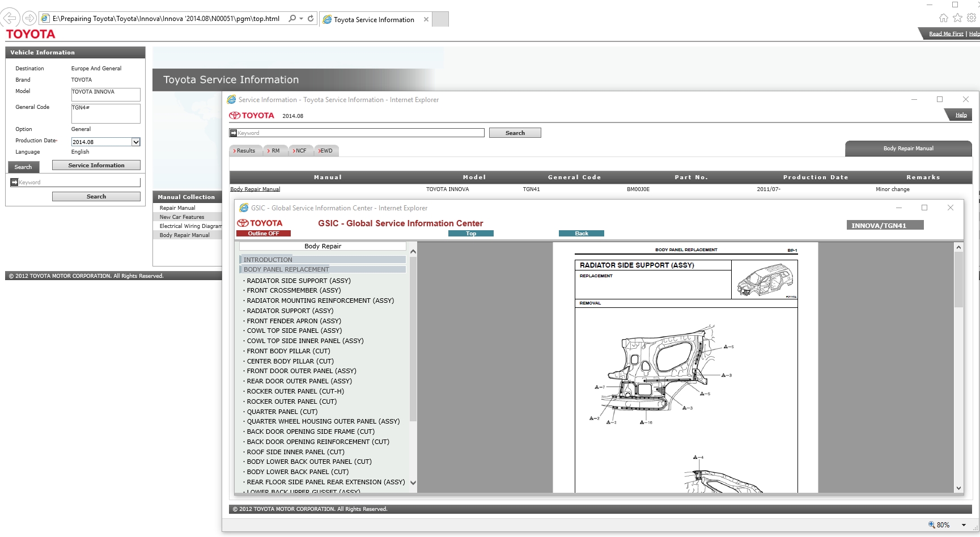Screen dimensions: 980x537
Task: Click the browser Back arrow button
Action: tap(10, 18)
